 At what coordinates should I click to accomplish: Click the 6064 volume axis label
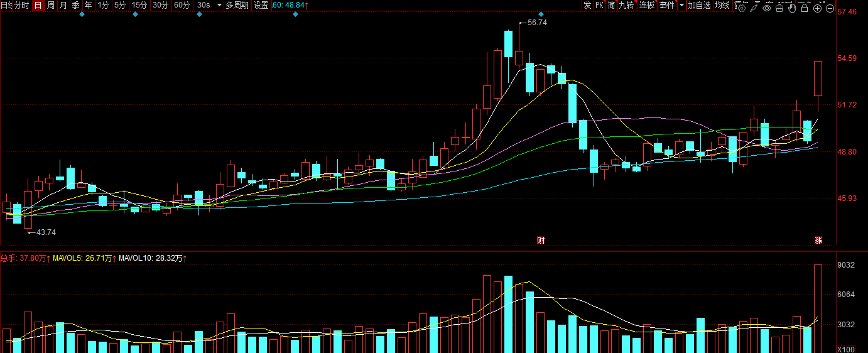[846, 295]
